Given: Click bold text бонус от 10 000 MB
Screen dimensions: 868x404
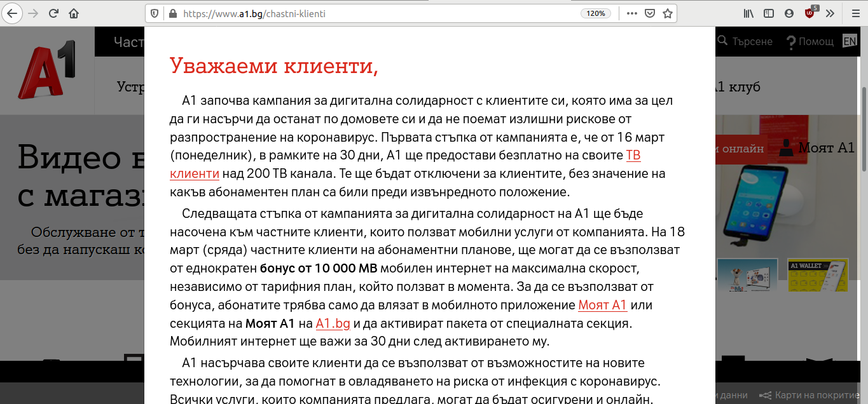Looking at the screenshot, I should pos(319,268).
